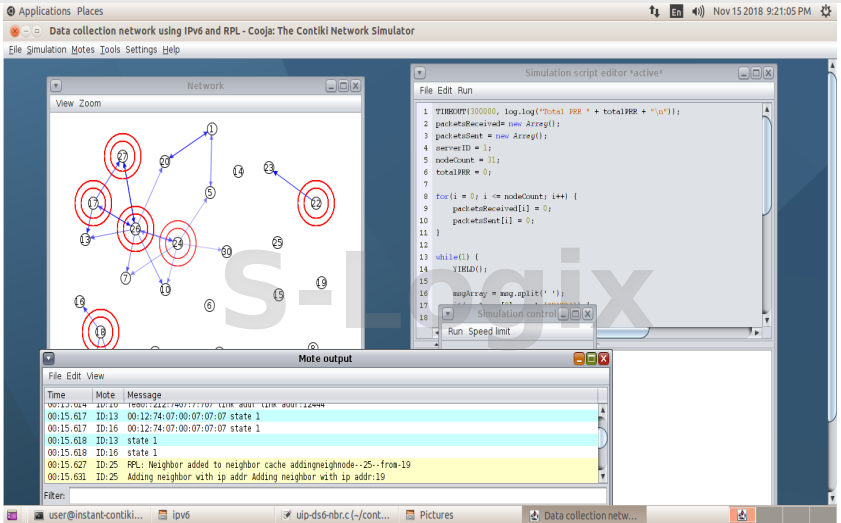Open Simulation script editor window menu arrow
841x523 pixels.
tap(420, 73)
